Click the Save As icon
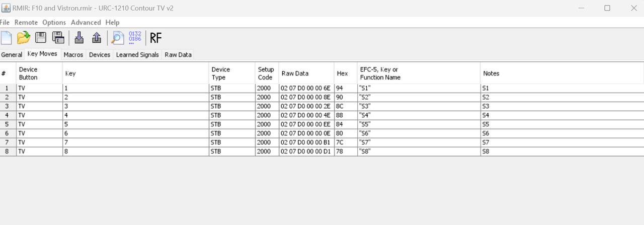This screenshot has width=644, height=225. (58, 38)
